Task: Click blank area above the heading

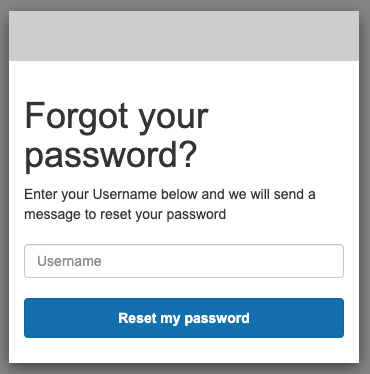Action: pyautogui.click(x=184, y=80)
